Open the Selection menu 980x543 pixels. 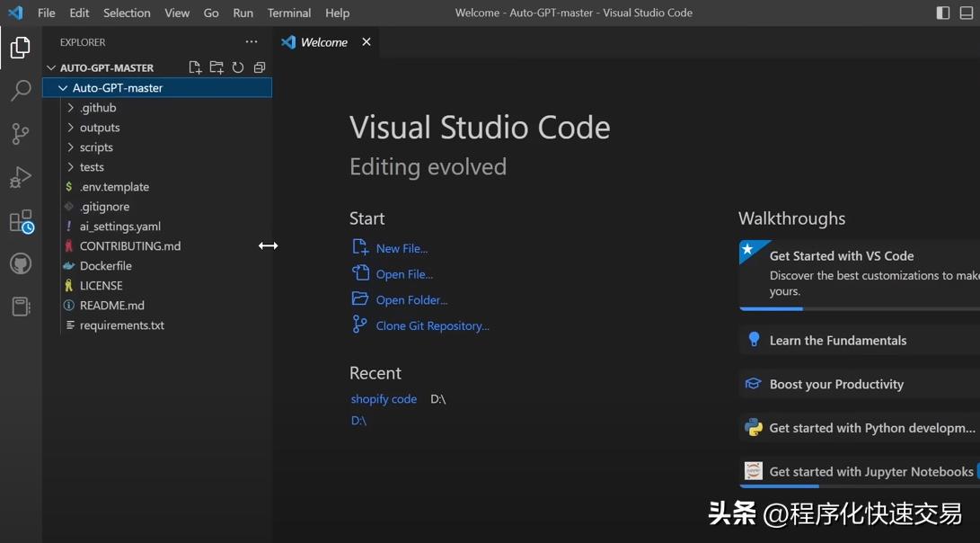pos(127,13)
